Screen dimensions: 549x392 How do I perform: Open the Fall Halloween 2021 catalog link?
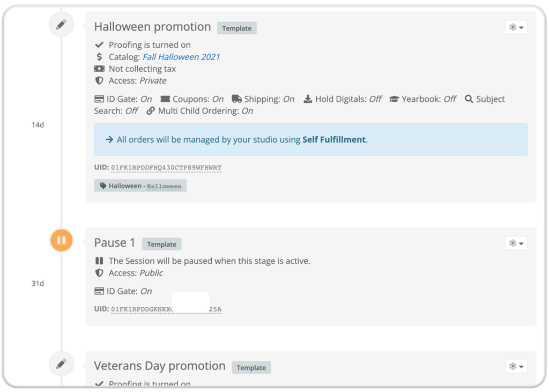point(181,57)
